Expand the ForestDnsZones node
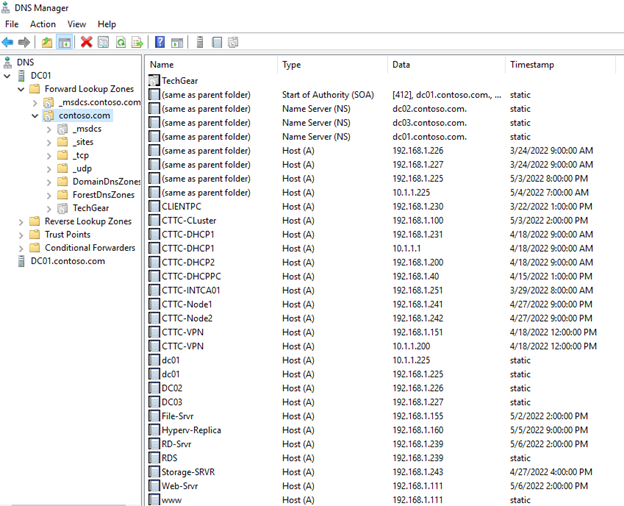The height and width of the screenshot is (506, 624). 49,195
